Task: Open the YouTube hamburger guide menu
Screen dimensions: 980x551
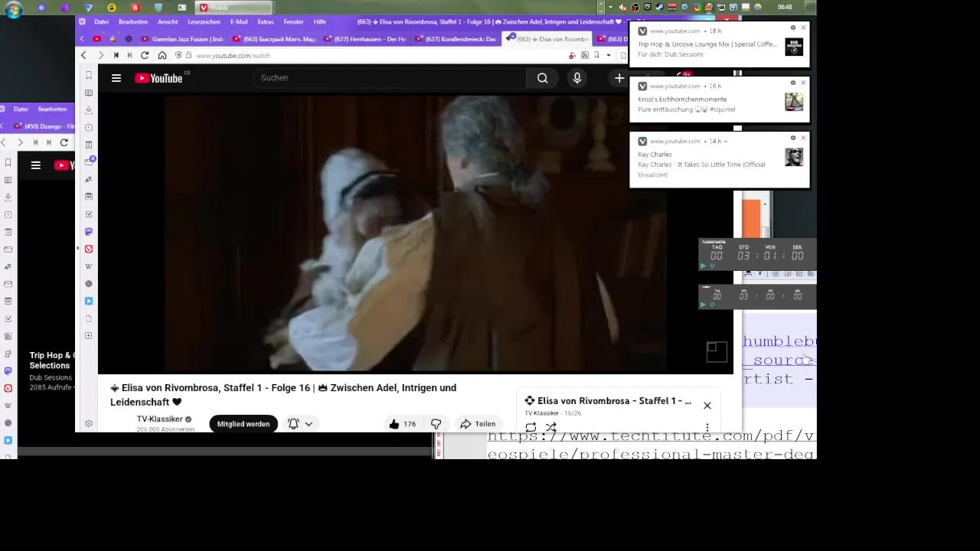Action: click(116, 78)
